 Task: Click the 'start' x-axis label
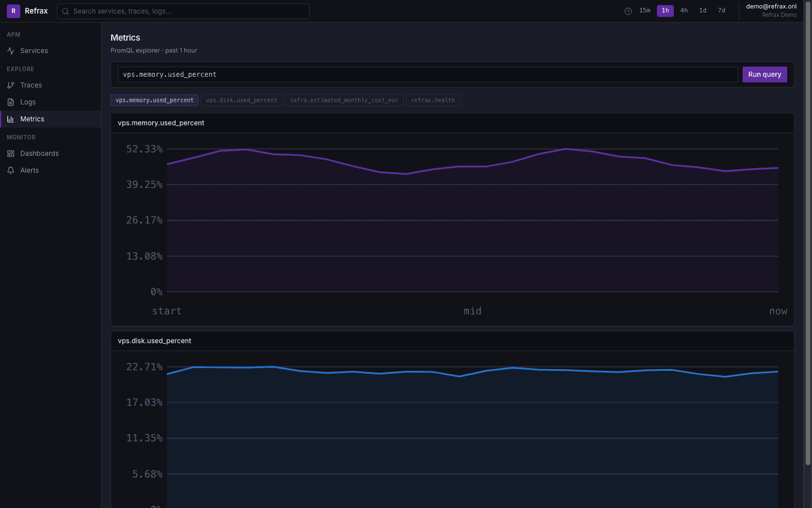pyautogui.click(x=167, y=311)
